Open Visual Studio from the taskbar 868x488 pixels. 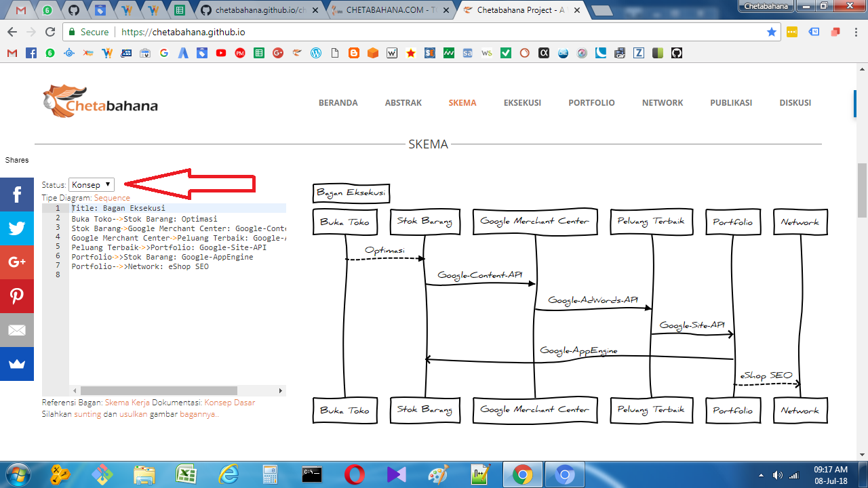(396, 474)
